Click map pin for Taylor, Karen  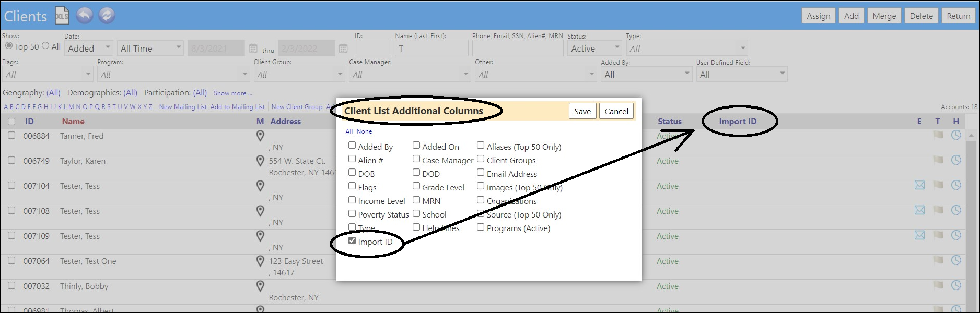tap(260, 161)
